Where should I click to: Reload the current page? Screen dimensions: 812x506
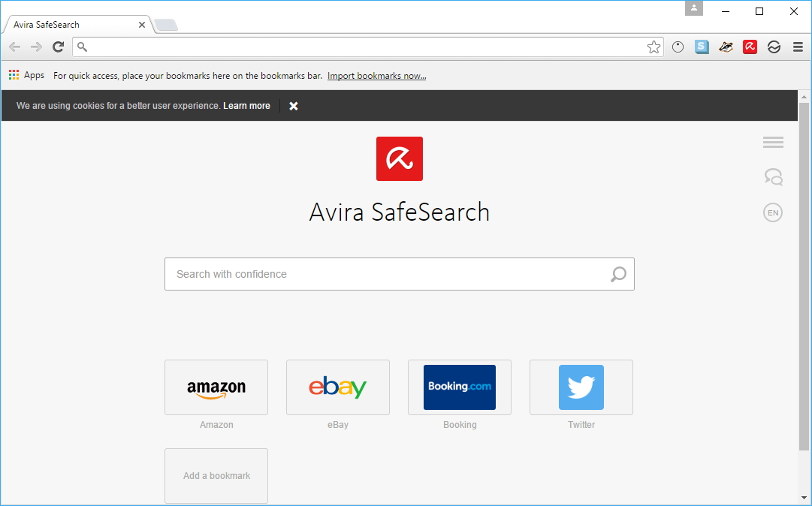(x=58, y=47)
